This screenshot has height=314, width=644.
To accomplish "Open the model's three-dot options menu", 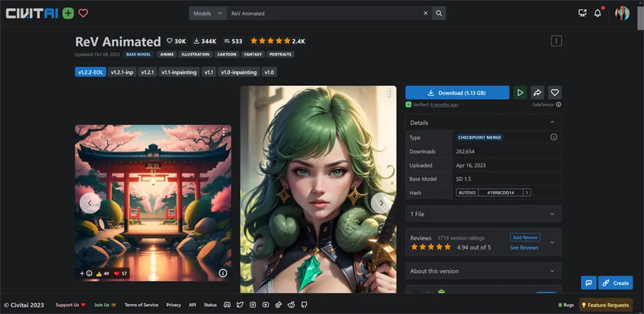I will point(556,41).
